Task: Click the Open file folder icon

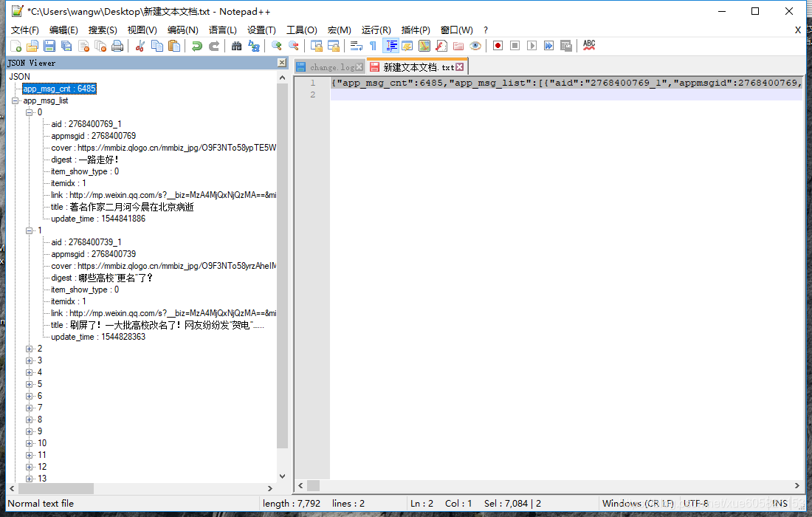Action: pos(32,46)
